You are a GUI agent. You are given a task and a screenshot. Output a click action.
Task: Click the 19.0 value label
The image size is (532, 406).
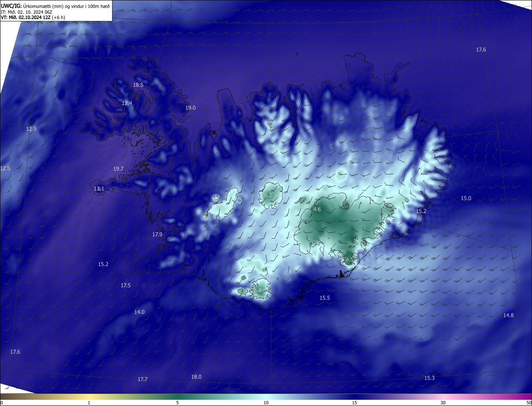tap(190, 108)
